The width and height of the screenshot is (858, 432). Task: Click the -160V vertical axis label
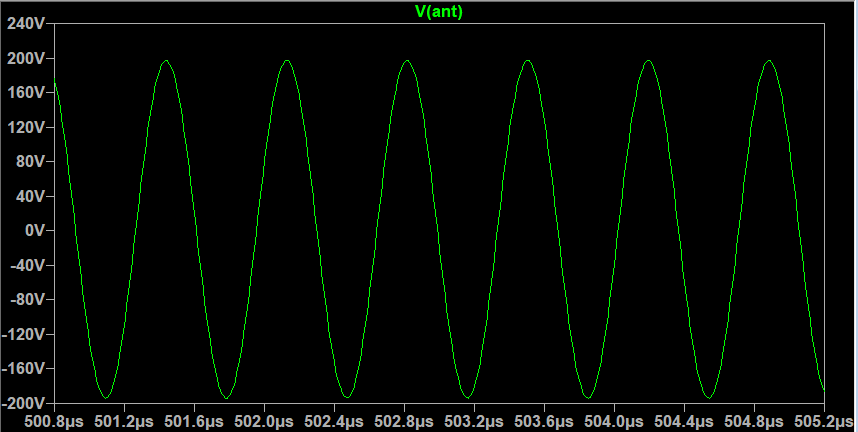[22, 369]
